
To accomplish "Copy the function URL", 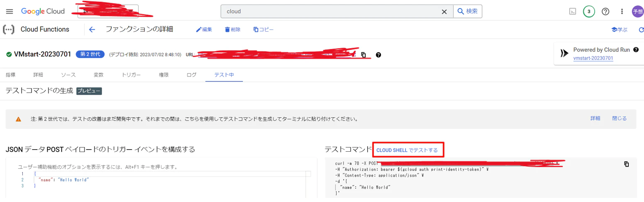I will click(363, 55).
